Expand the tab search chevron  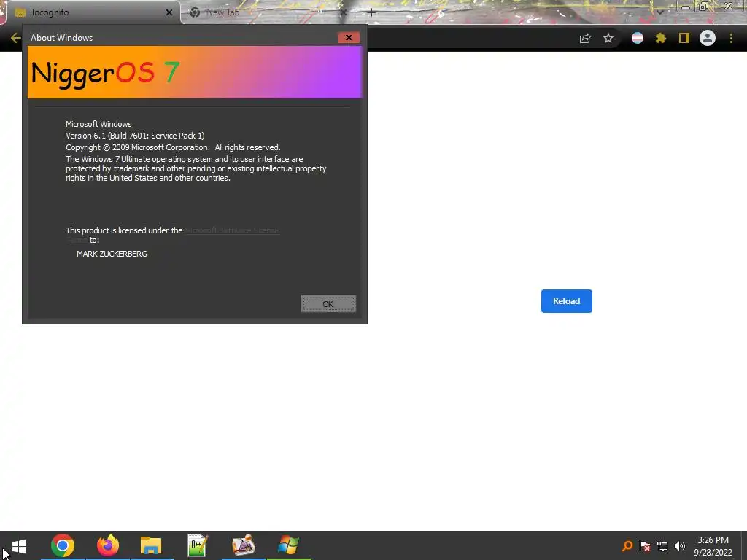[x=659, y=12]
